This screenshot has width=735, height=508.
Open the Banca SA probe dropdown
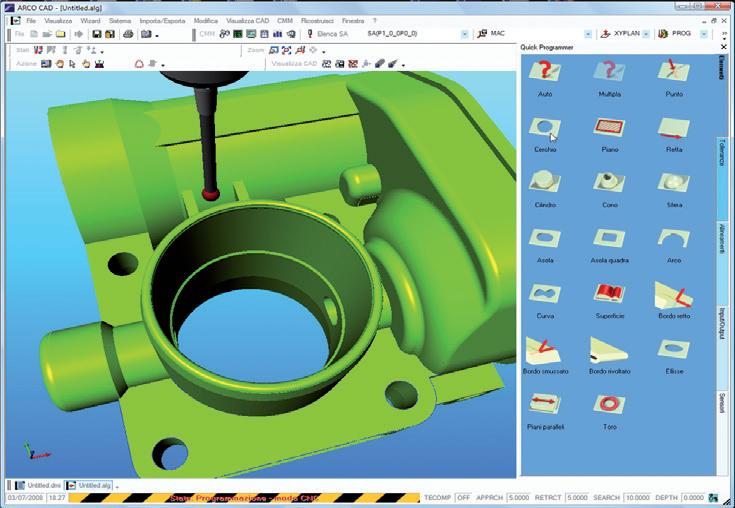click(x=465, y=34)
